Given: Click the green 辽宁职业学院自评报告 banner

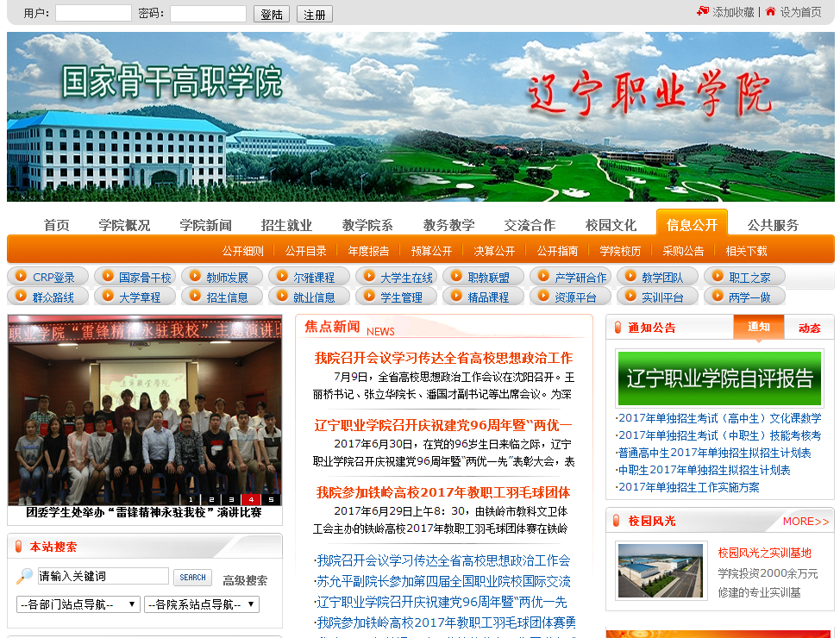Looking at the screenshot, I should pyautogui.click(x=719, y=378).
